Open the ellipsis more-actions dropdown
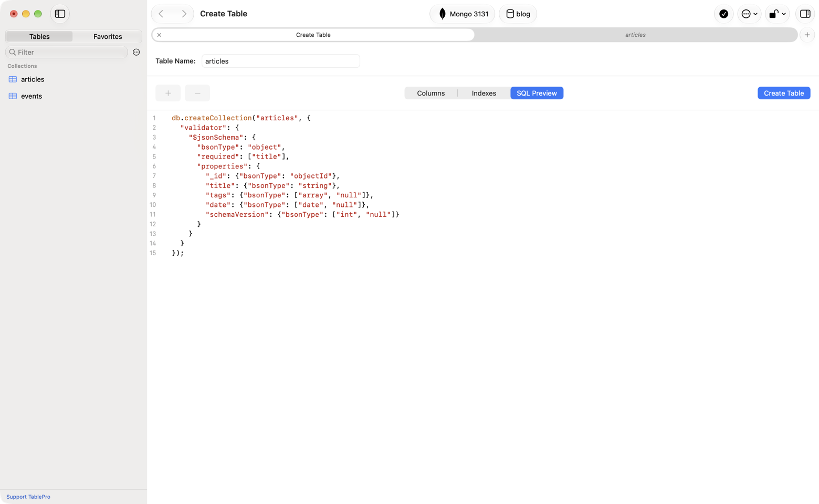The height and width of the screenshot is (504, 819). [x=749, y=14]
